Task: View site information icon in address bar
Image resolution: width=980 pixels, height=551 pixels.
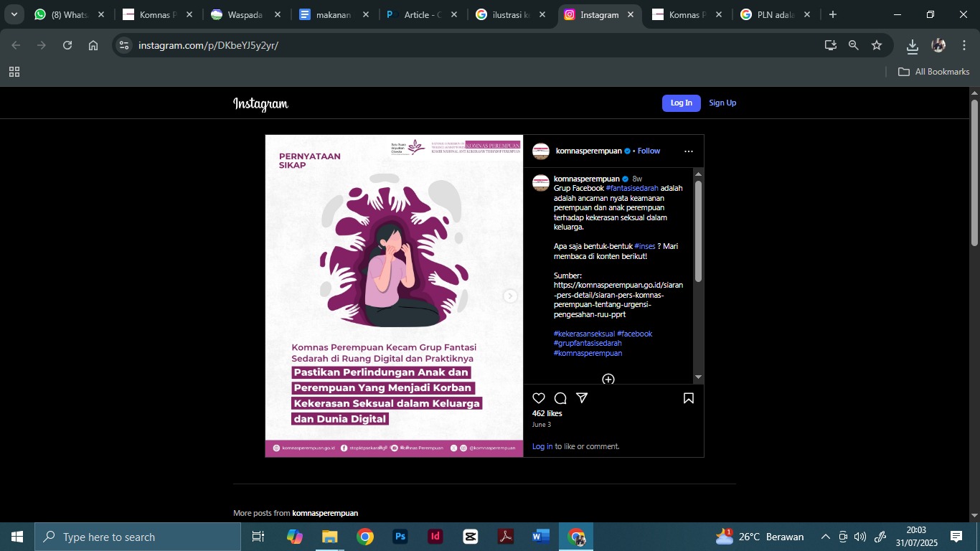Action: tap(124, 45)
